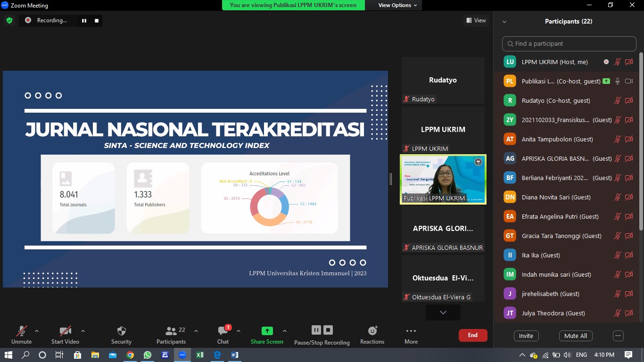Select participant Julya Theodora

(x=567, y=313)
